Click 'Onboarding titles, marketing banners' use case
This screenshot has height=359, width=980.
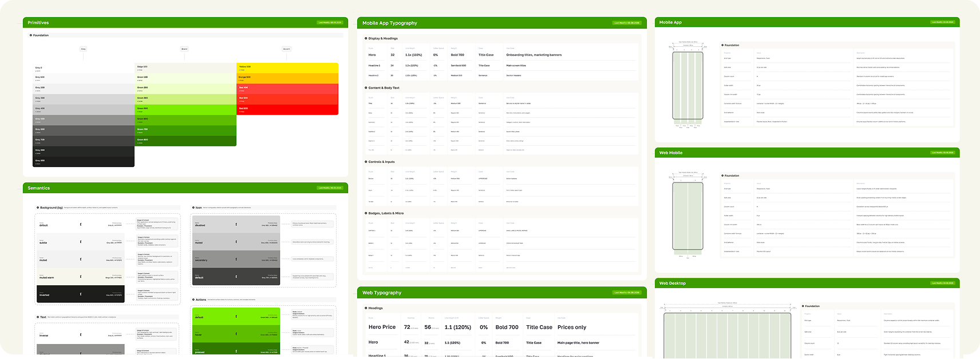coord(534,55)
